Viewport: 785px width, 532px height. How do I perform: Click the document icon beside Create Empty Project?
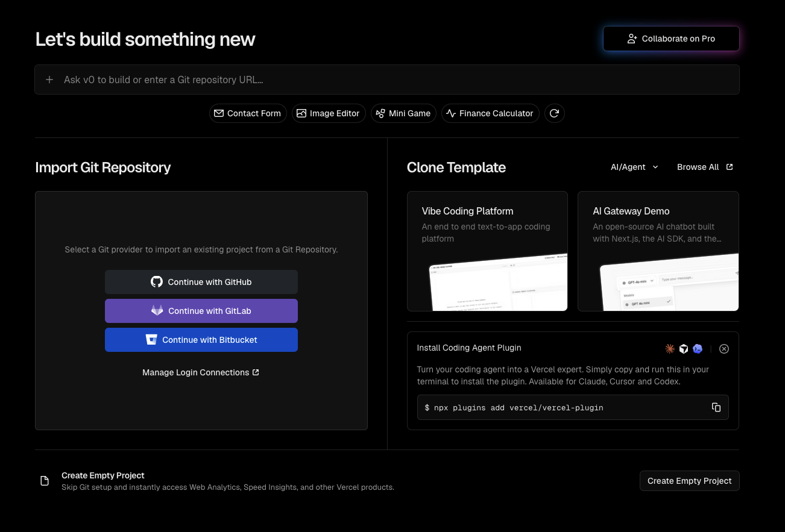click(45, 481)
